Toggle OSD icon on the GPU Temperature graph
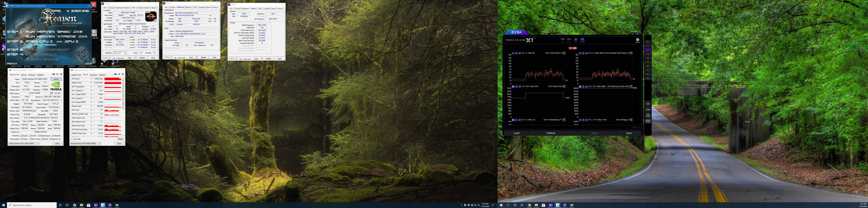The image size is (868, 208). click(x=513, y=120)
